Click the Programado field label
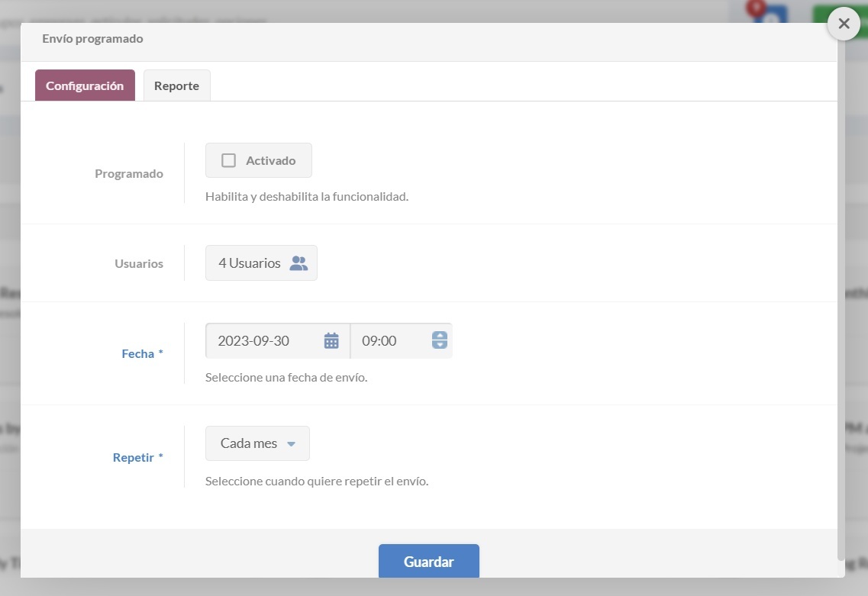The width and height of the screenshot is (868, 596). 129,174
